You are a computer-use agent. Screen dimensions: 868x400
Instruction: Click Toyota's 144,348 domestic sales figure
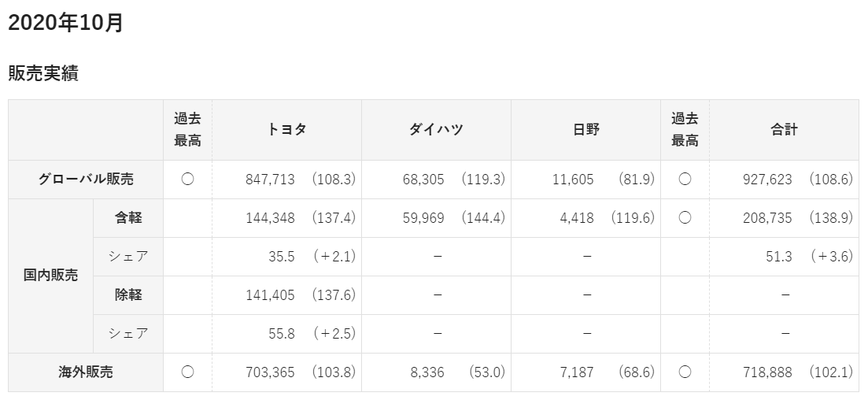coord(271,218)
